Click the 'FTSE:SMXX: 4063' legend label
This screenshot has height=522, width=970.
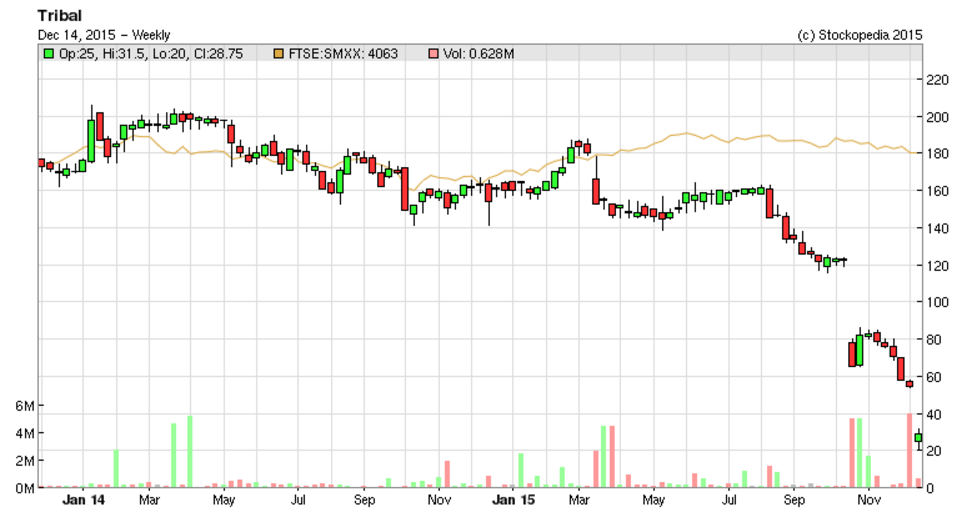click(343, 54)
